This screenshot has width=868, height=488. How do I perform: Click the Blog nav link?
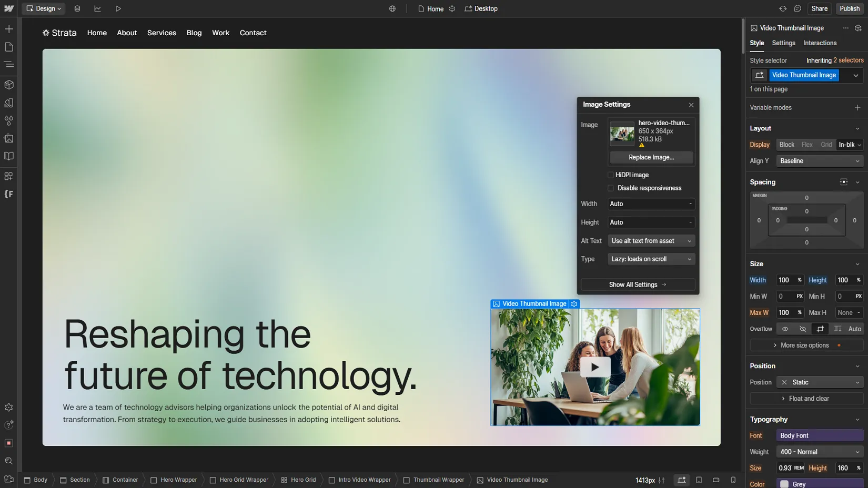[194, 33]
